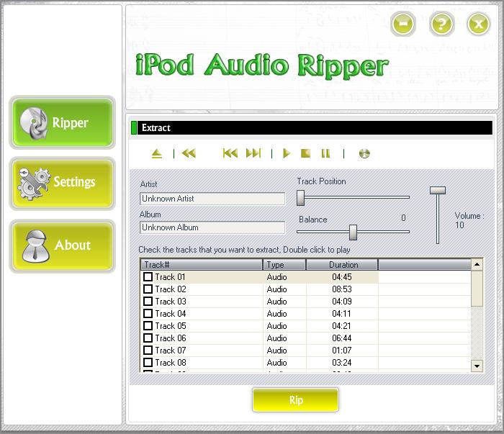Check the Track 08 checkbox
The width and height of the screenshot is (504, 434).
[148, 362]
